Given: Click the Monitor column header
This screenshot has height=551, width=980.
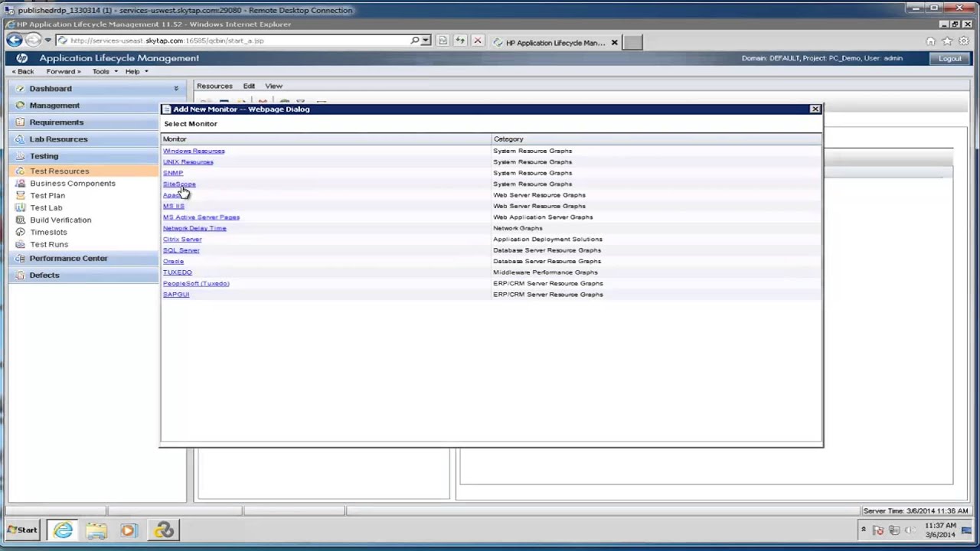Looking at the screenshot, I should (326, 139).
